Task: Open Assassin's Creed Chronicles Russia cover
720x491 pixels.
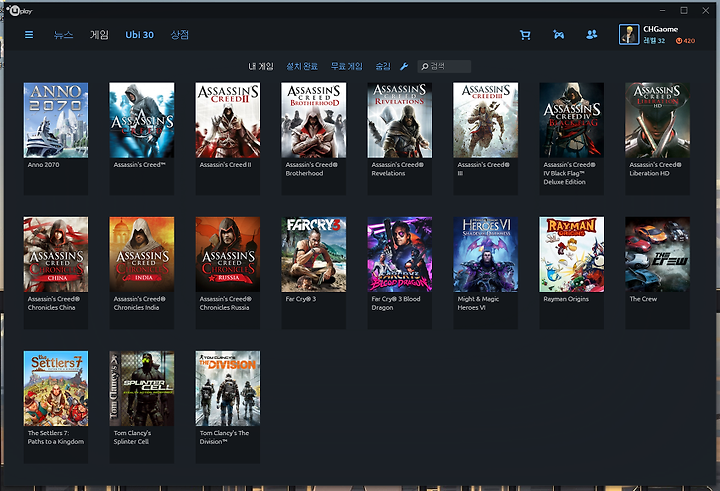Action: (228, 254)
